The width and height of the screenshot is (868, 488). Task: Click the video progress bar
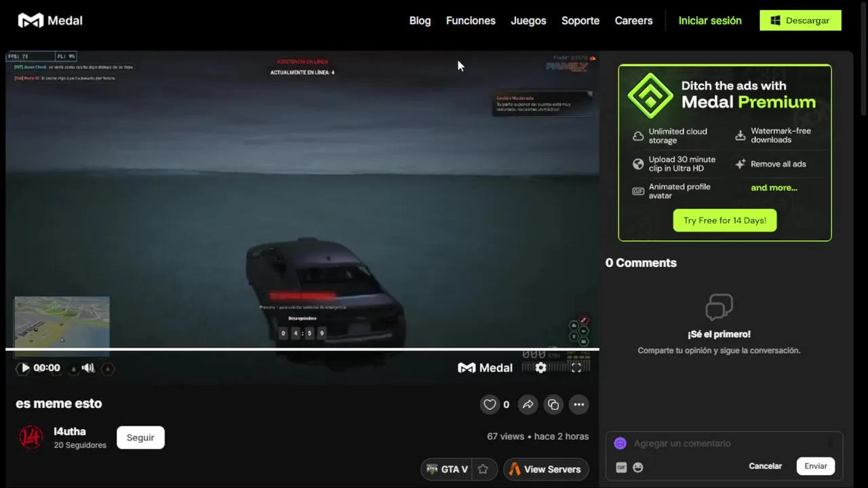tap(302, 350)
